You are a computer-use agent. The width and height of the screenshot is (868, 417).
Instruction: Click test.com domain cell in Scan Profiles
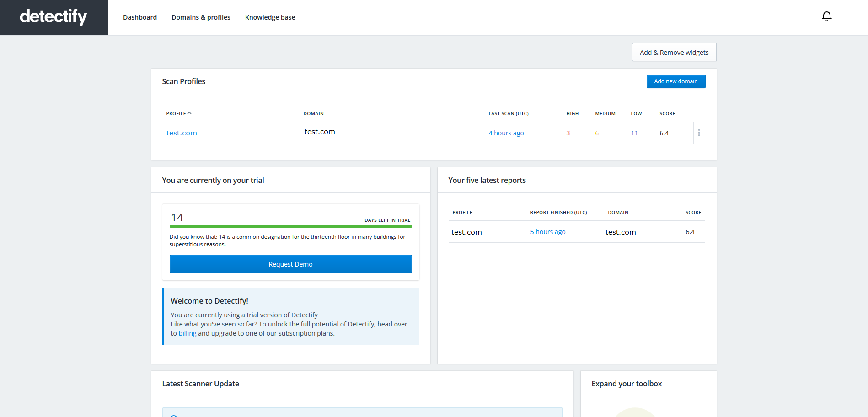320,132
